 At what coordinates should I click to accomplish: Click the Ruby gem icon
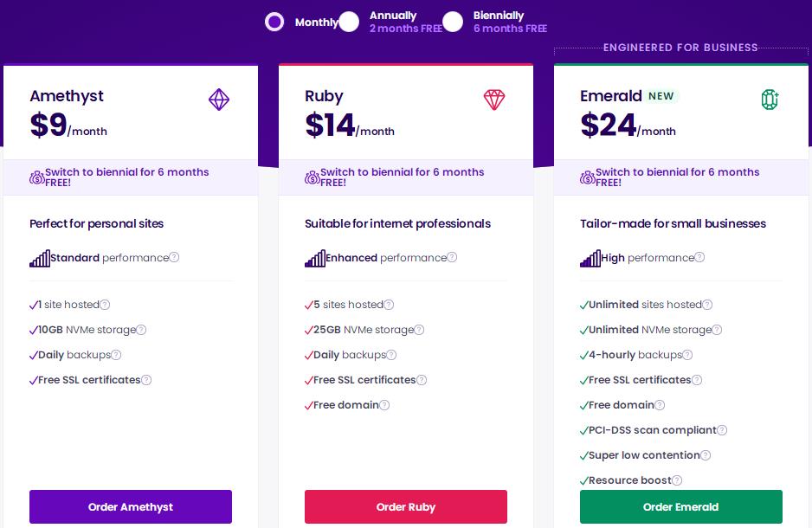pos(494,100)
